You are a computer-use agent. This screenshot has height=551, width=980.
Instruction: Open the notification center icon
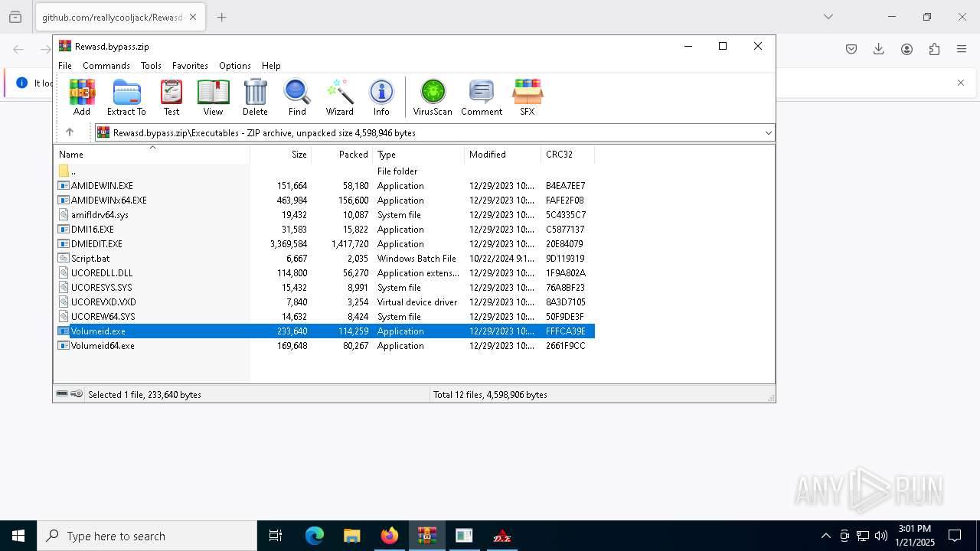coord(955,536)
